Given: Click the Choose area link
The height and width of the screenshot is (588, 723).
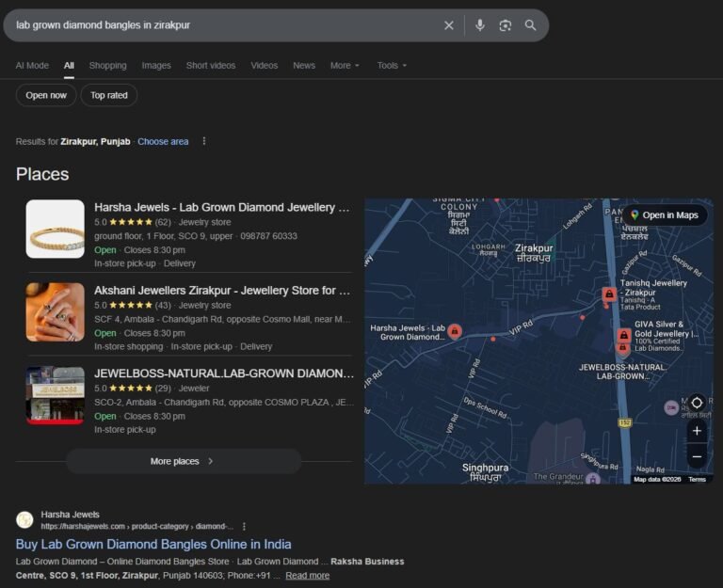Looking at the screenshot, I should pos(163,141).
